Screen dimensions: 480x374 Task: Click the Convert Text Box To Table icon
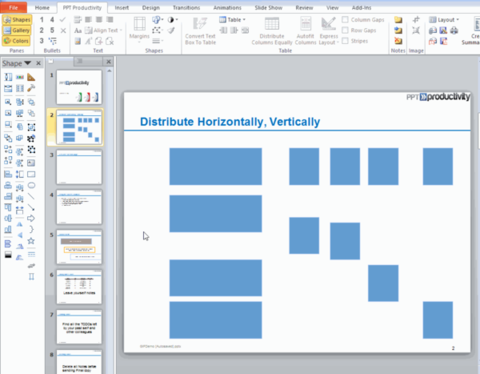tap(200, 24)
